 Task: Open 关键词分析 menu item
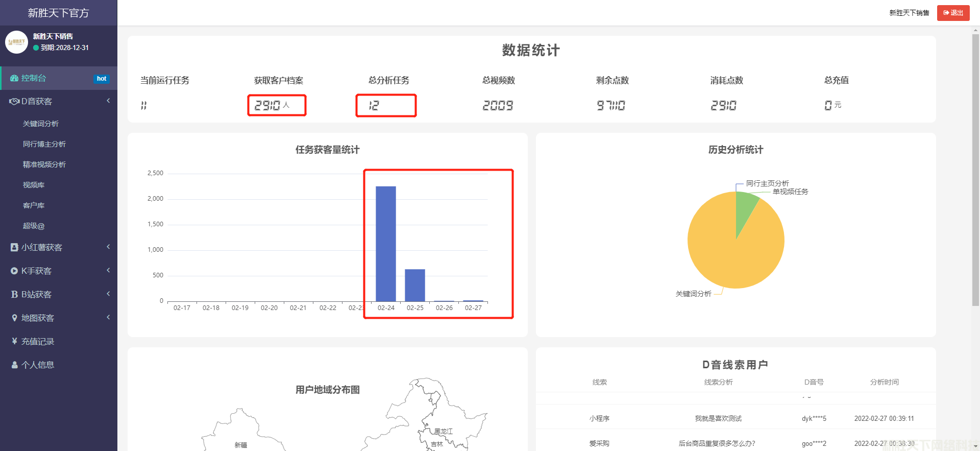(41, 124)
